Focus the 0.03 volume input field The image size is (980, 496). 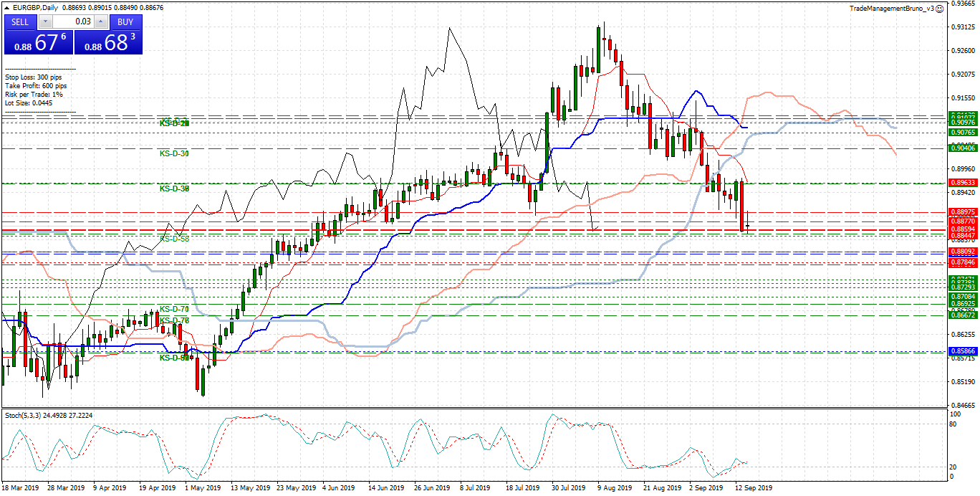(73, 22)
